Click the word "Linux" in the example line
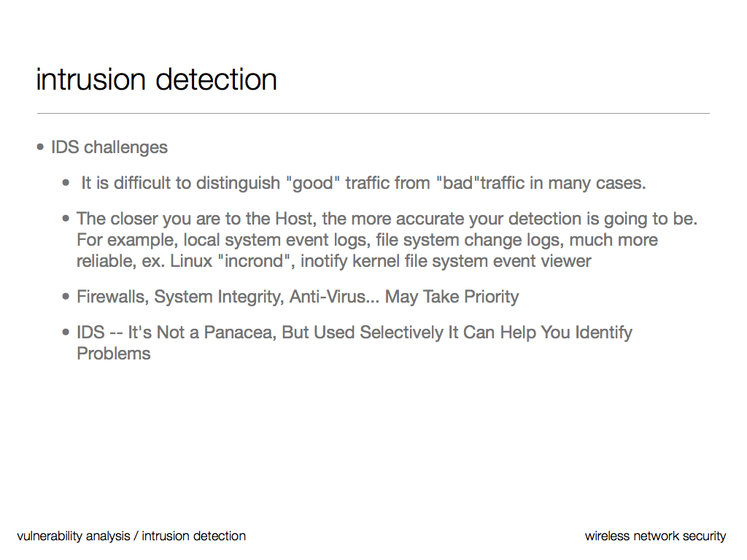 191,261
